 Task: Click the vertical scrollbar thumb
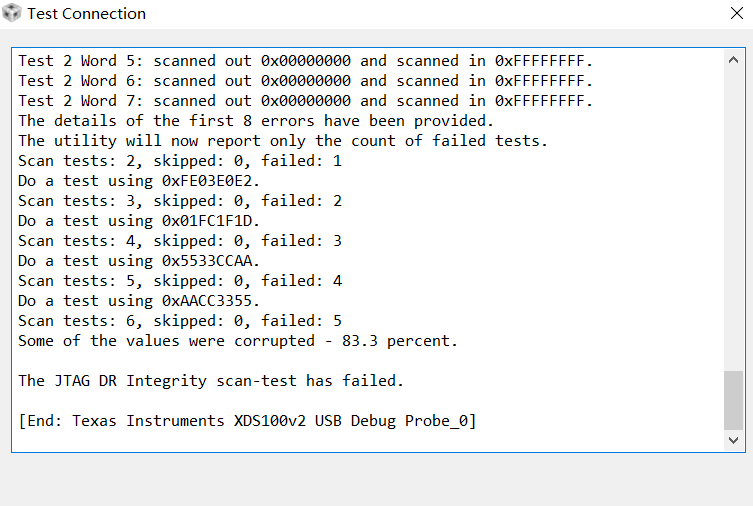[x=734, y=399]
